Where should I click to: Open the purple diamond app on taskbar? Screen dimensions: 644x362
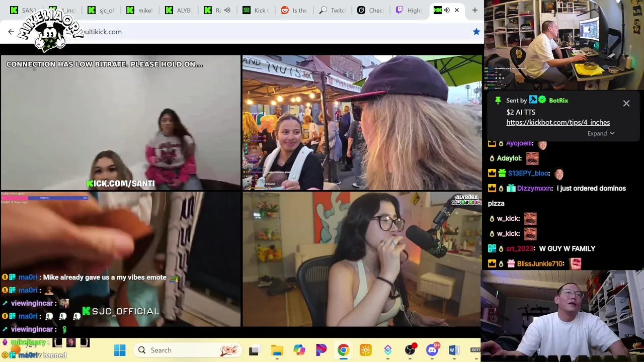[388, 350]
